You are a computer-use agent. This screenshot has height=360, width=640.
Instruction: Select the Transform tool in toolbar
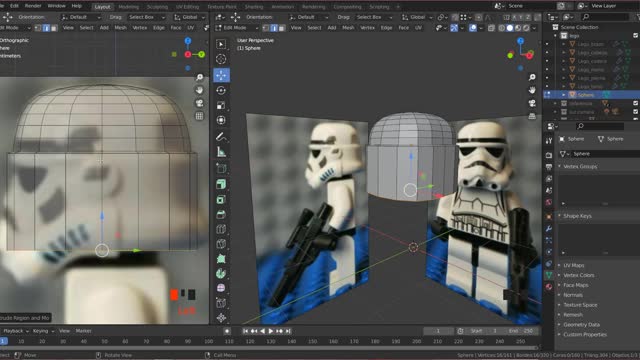(221, 120)
